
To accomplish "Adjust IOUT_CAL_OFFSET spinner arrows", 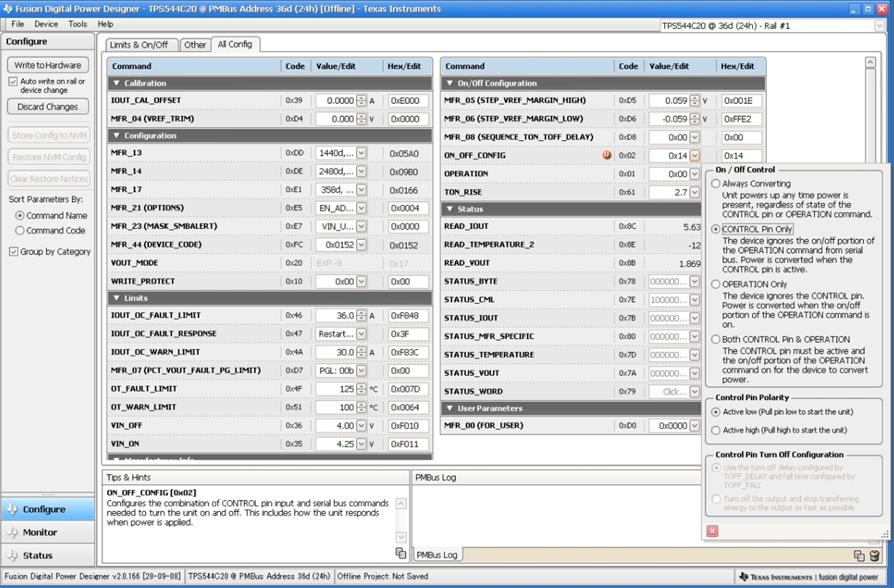I will [361, 101].
